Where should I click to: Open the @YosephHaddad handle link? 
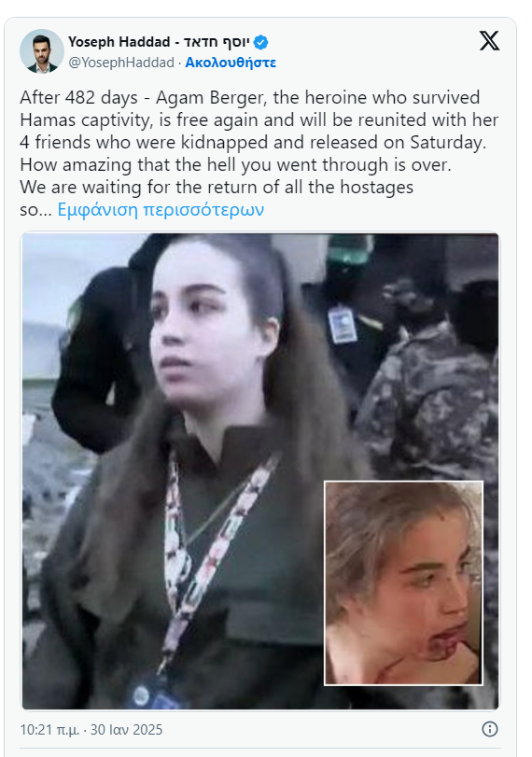click(x=121, y=63)
